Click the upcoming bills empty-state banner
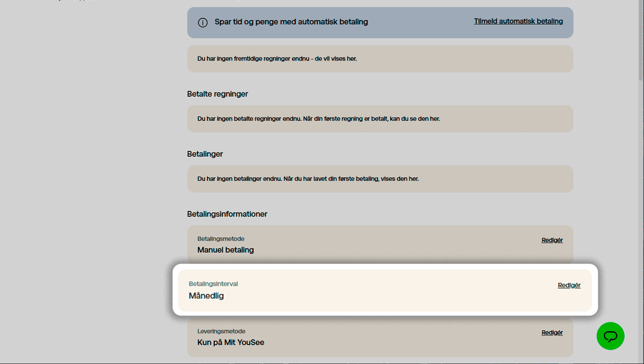The height and width of the screenshot is (364, 644). click(380, 59)
